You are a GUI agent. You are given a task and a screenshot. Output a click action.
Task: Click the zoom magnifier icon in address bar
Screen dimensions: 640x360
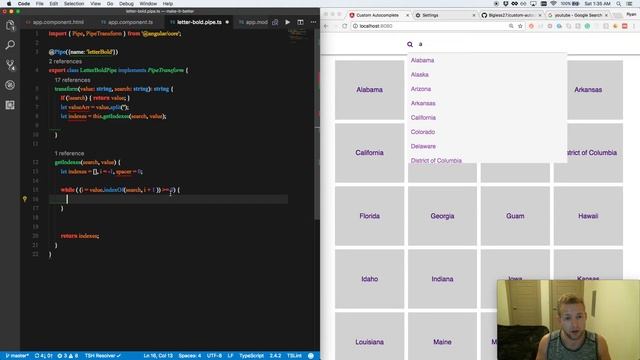[x=511, y=26]
